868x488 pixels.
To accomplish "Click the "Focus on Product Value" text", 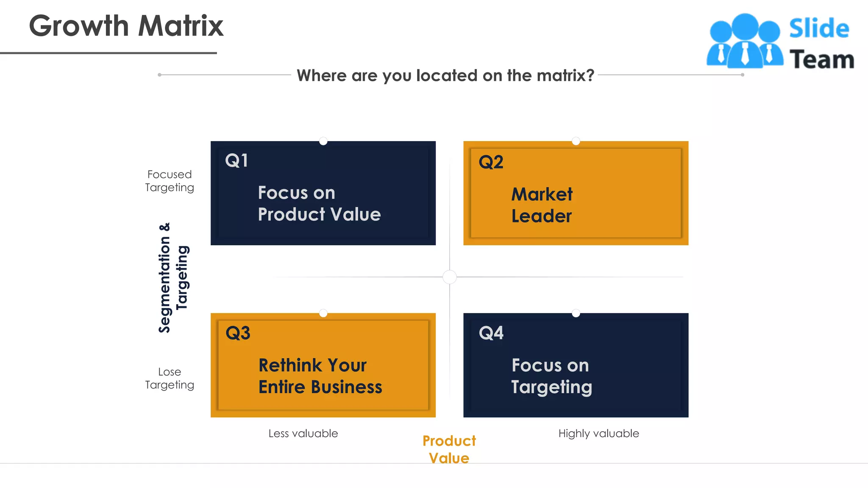I will [x=319, y=203].
